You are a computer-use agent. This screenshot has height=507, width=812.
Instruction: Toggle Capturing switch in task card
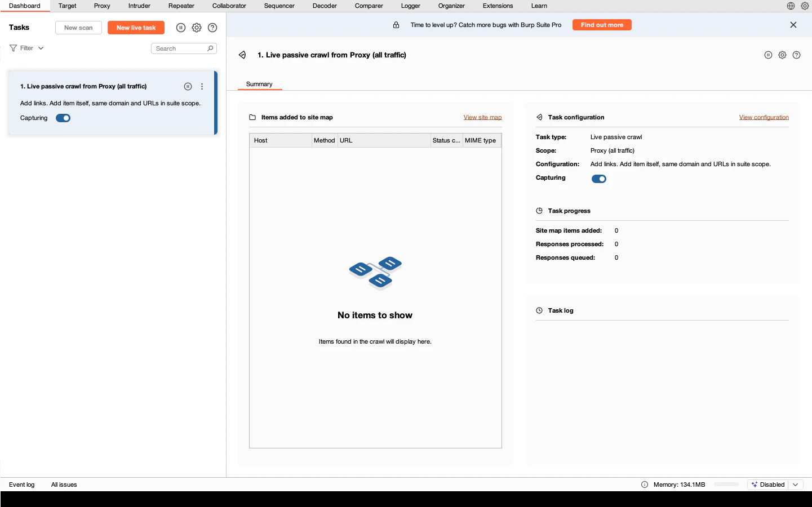[63, 118]
